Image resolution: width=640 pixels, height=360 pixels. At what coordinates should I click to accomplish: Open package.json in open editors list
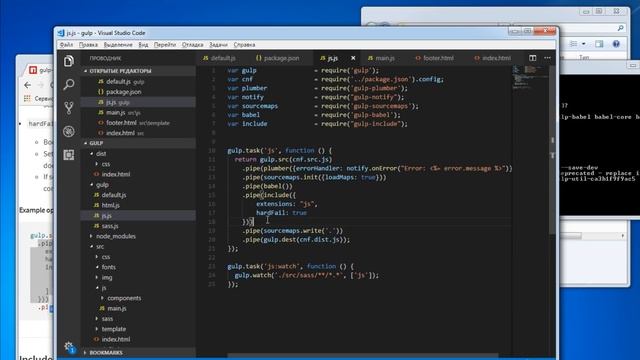[x=138, y=92]
